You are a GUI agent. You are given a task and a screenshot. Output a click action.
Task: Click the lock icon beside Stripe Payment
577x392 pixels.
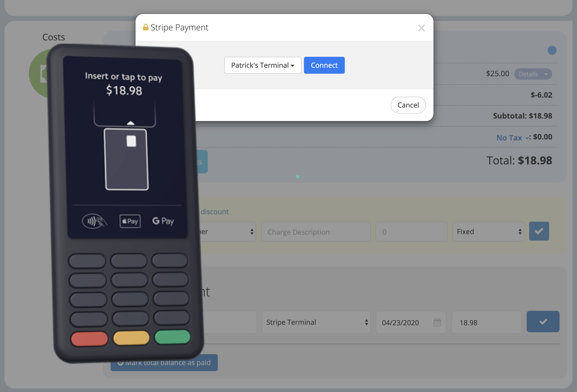click(x=145, y=27)
